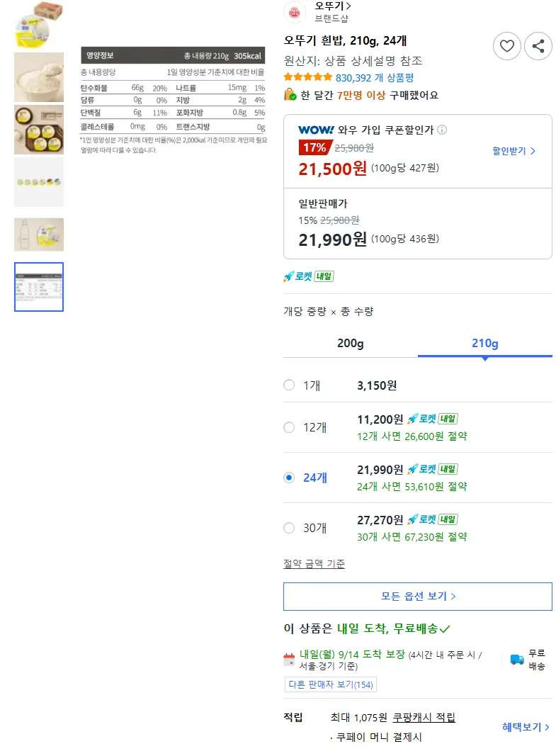556x756 pixels.
Task: Click the 17% discount badge
Action: click(x=314, y=147)
